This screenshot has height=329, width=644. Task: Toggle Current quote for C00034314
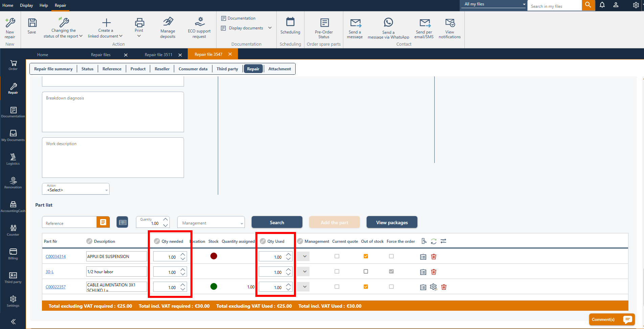click(x=337, y=256)
